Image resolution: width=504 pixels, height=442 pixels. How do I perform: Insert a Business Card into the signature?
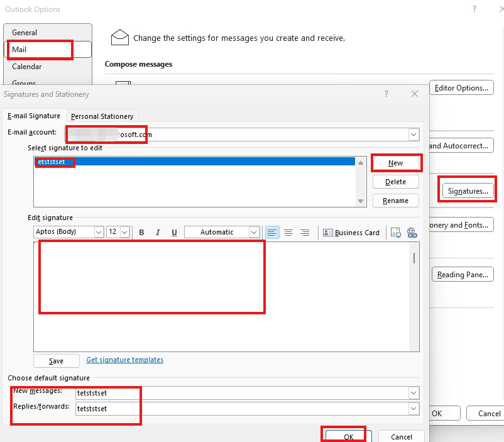pos(351,232)
